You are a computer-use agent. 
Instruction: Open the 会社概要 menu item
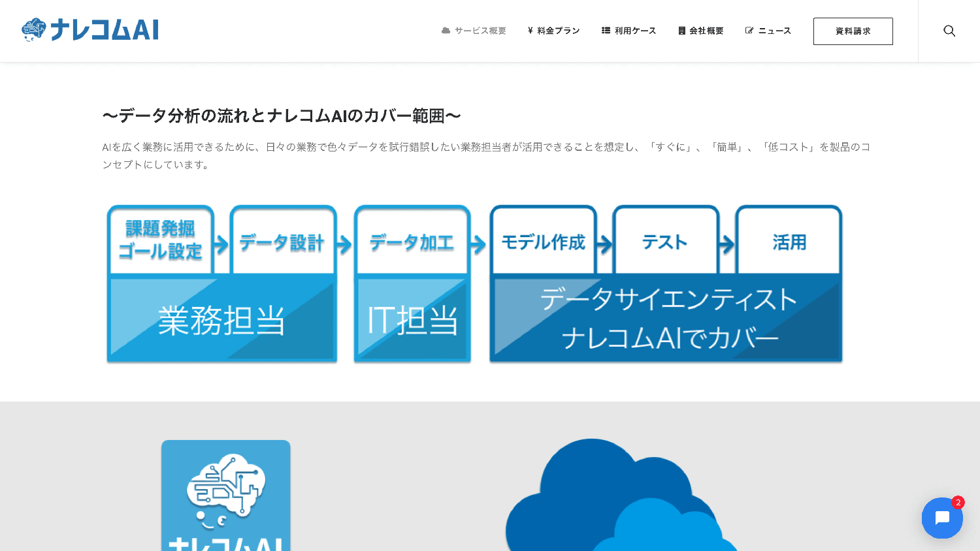pyautogui.click(x=700, y=31)
